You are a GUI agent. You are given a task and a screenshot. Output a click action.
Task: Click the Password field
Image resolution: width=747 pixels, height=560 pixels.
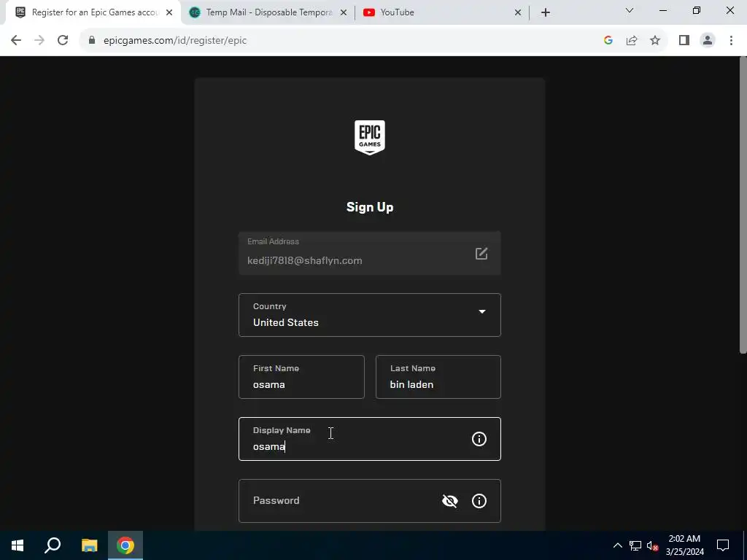[370, 501]
